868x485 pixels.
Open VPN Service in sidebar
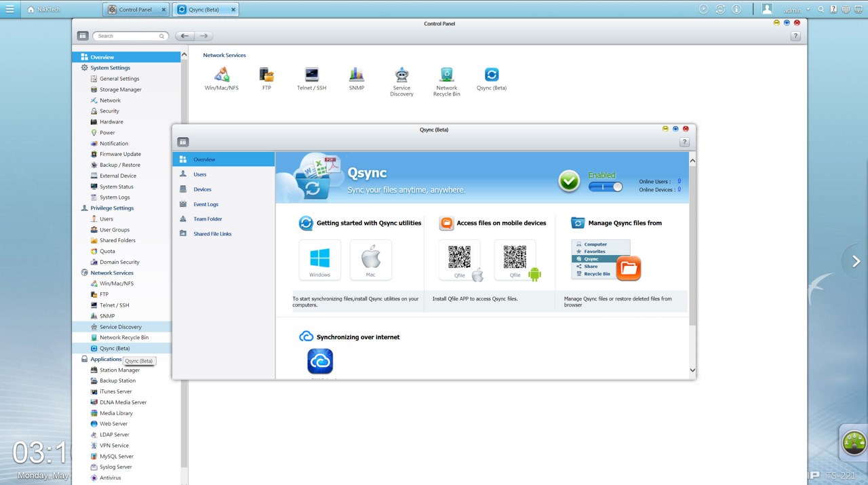[x=114, y=446]
